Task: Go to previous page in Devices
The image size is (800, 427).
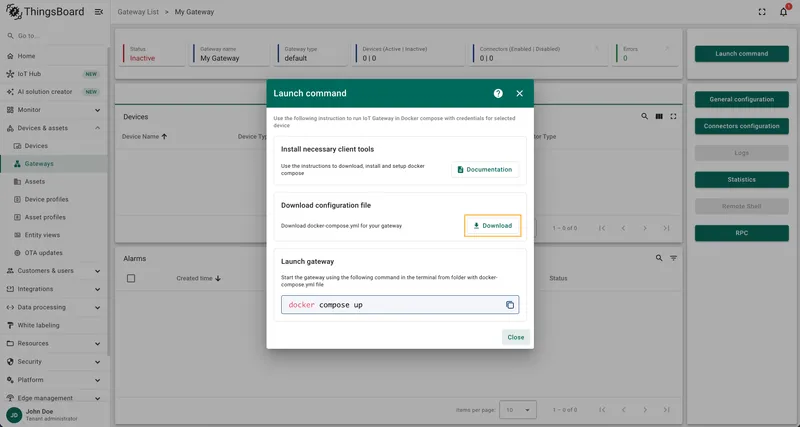Action: 623,228
